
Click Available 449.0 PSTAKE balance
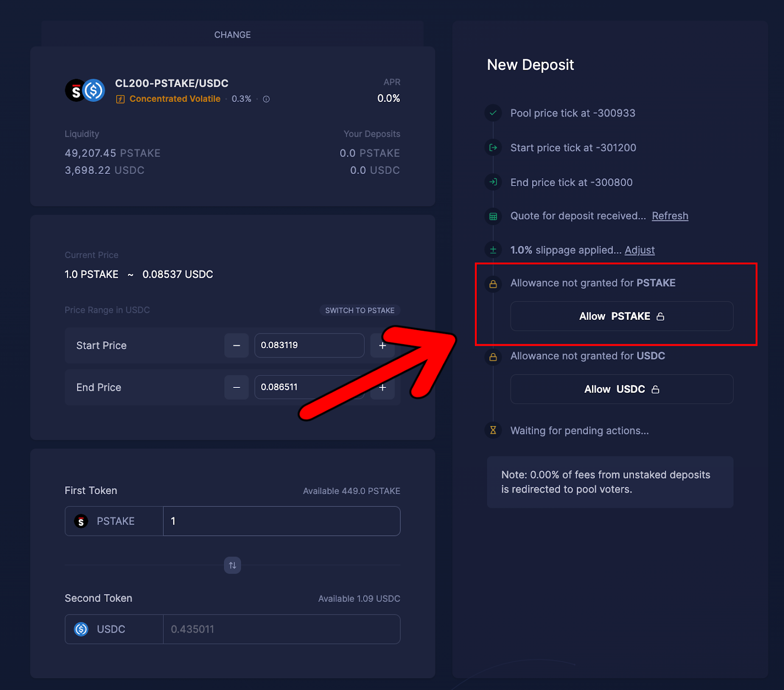tap(351, 491)
